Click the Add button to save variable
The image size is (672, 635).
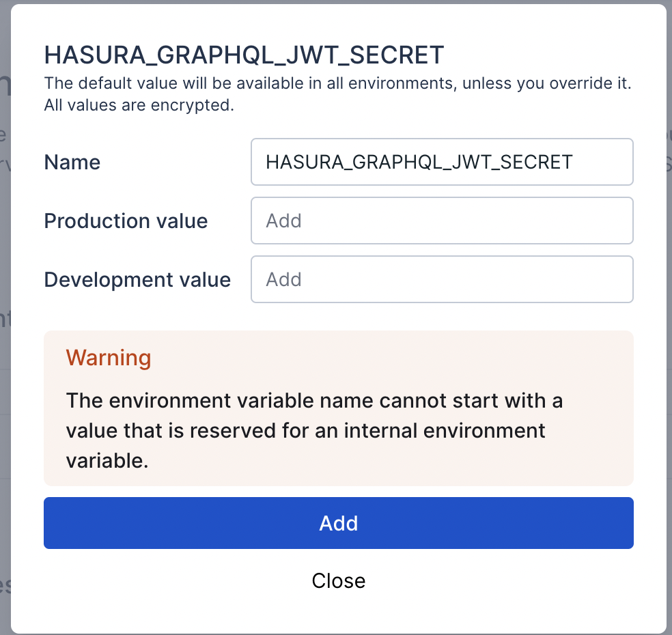[x=338, y=523]
